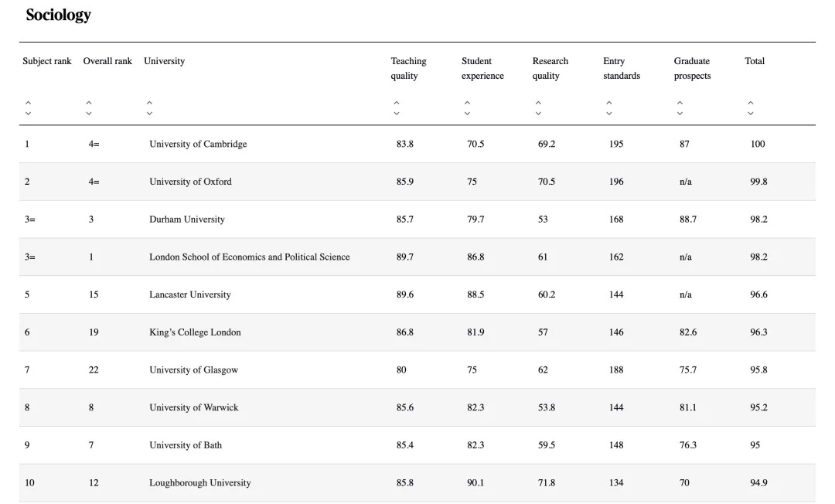Click the Teaching quality column header
Screen dimensions: 835x504
(x=408, y=68)
